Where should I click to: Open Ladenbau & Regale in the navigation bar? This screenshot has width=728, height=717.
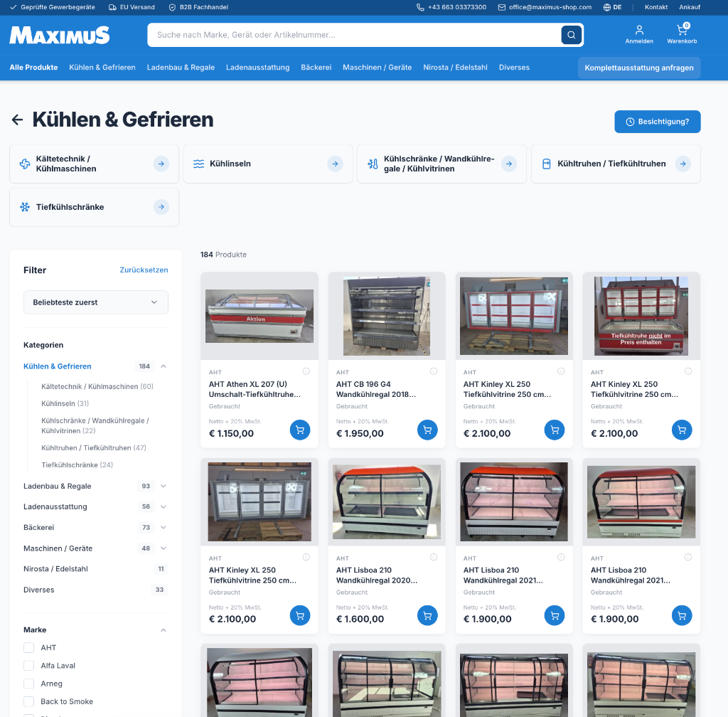(x=181, y=68)
